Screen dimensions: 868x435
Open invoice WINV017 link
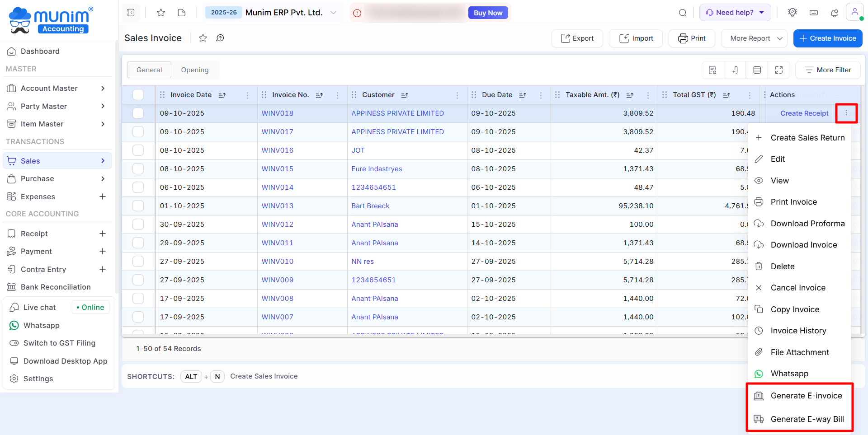(x=277, y=132)
